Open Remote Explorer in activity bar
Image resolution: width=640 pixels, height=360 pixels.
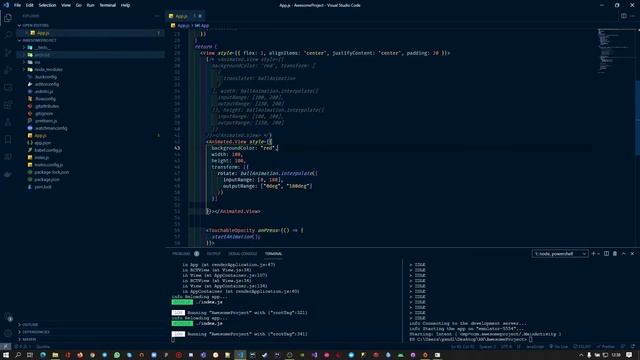pyautogui.click(x=8, y=88)
